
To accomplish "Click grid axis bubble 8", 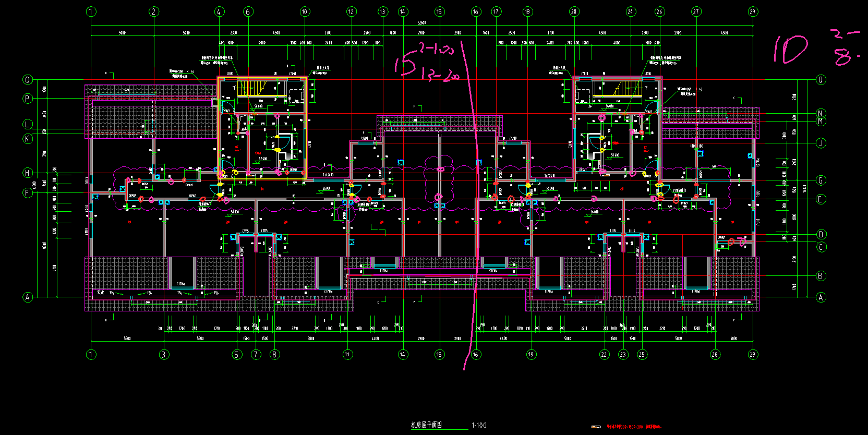I will click(275, 355).
